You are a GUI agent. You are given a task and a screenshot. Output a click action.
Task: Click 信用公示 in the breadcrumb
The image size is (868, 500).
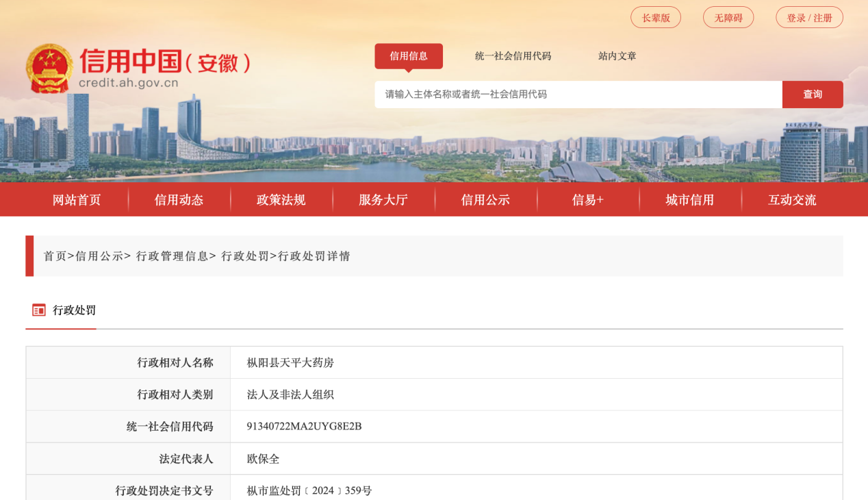99,256
